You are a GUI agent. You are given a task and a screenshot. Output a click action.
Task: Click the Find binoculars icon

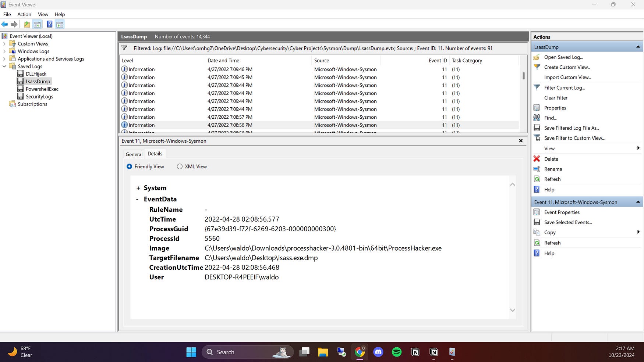click(x=537, y=118)
